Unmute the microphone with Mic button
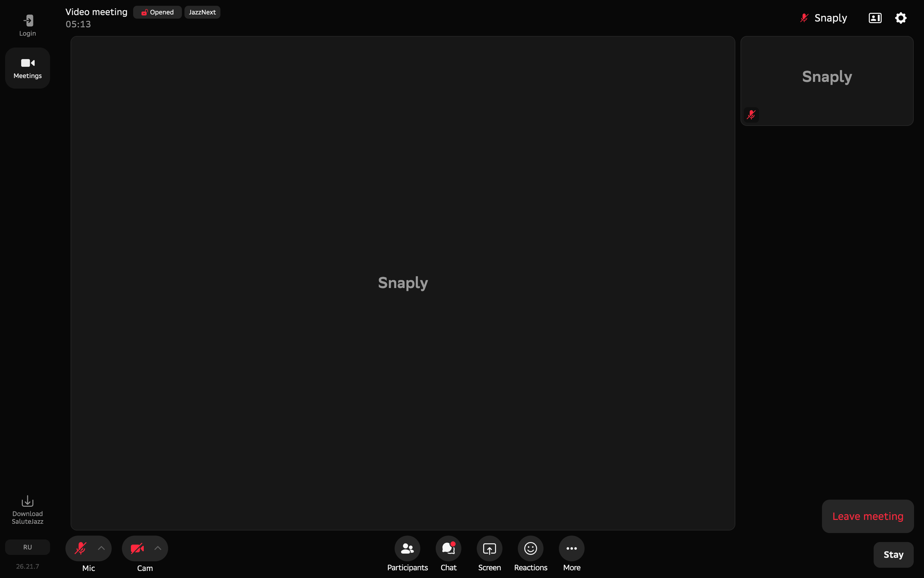This screenshot has width=924, height=578. pos(81,548)
